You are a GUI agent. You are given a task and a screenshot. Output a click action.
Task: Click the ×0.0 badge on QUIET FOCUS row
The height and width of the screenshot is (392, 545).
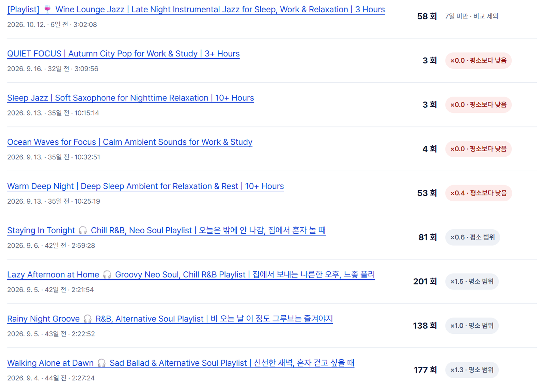point(478,61)
